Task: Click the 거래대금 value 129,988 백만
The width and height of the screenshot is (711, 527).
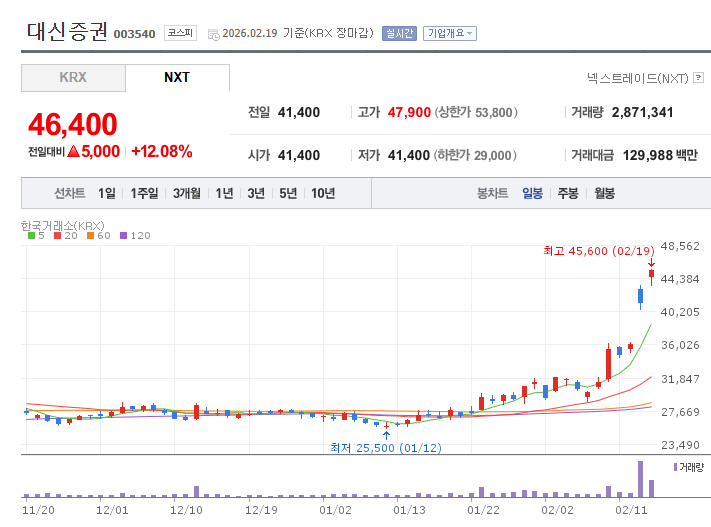Action: point(660,155)
